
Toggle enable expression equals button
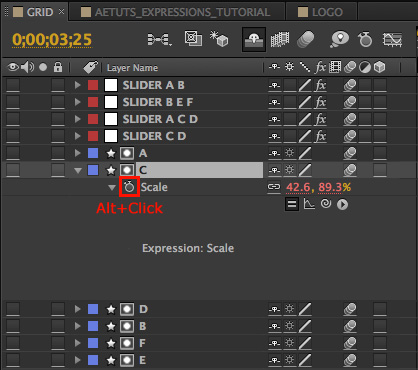(292, 204)
